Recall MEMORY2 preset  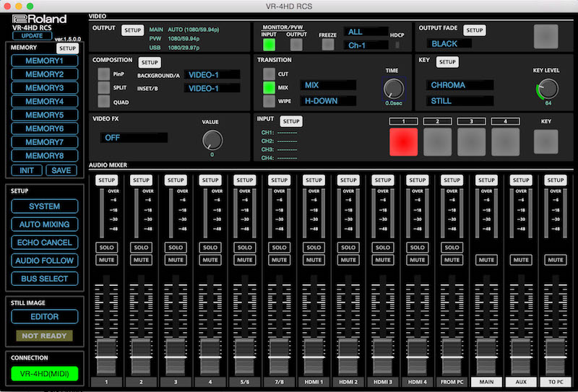click(45, 74)
